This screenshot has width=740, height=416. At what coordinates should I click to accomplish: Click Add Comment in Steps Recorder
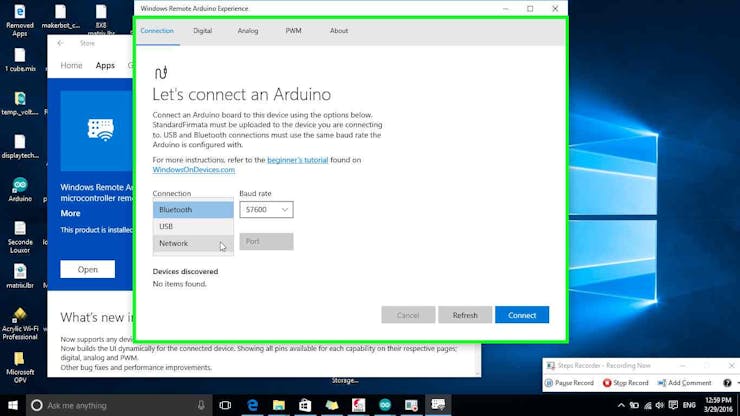[x=684, y=383]
